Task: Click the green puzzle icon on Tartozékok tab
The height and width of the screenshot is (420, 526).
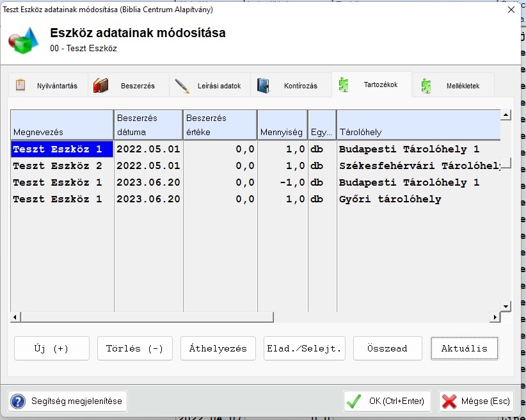Action: tap(344, 85)
